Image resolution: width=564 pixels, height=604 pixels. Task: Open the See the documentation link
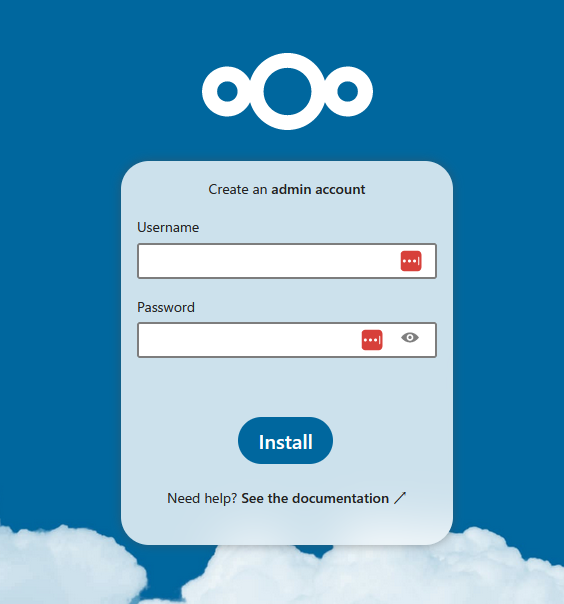pyautogui.click(x=315, y=498)
